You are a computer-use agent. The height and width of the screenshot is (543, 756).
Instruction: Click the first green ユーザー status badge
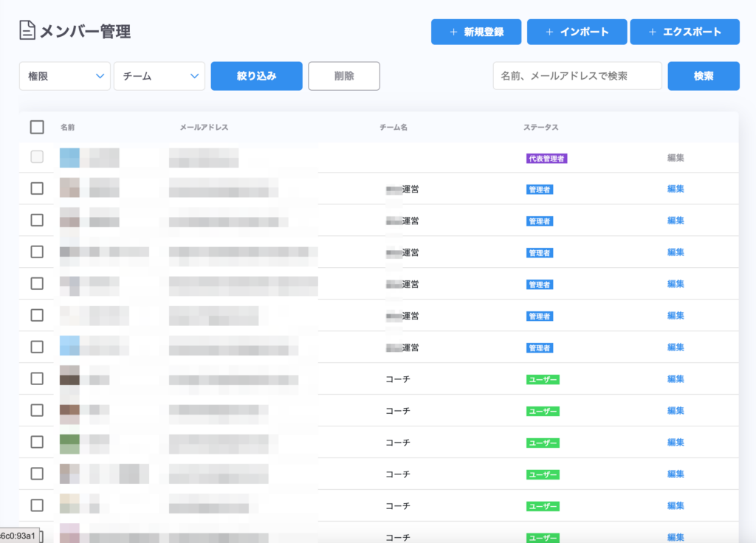tap(542, 379)
